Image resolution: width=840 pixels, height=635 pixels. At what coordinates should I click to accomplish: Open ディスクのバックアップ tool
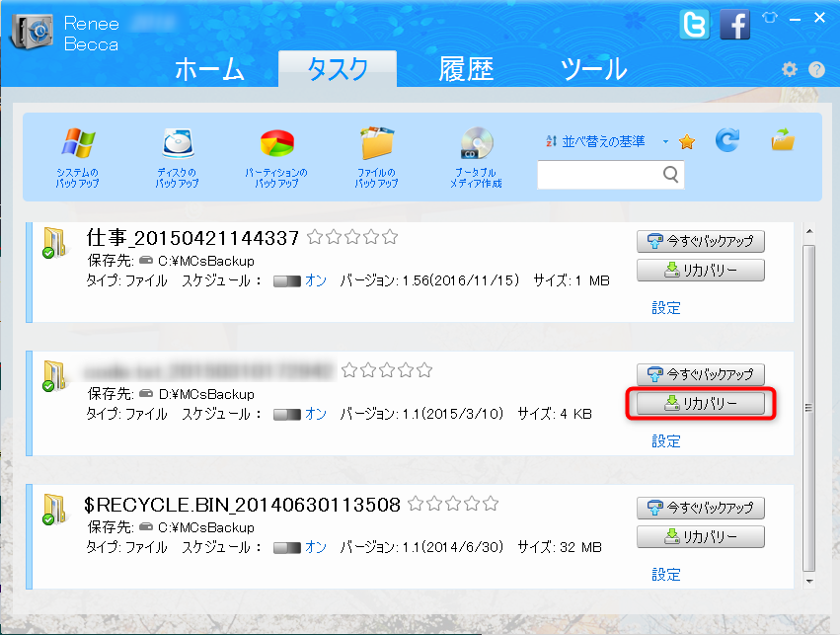pyautogui.click(x=177, y=144)
